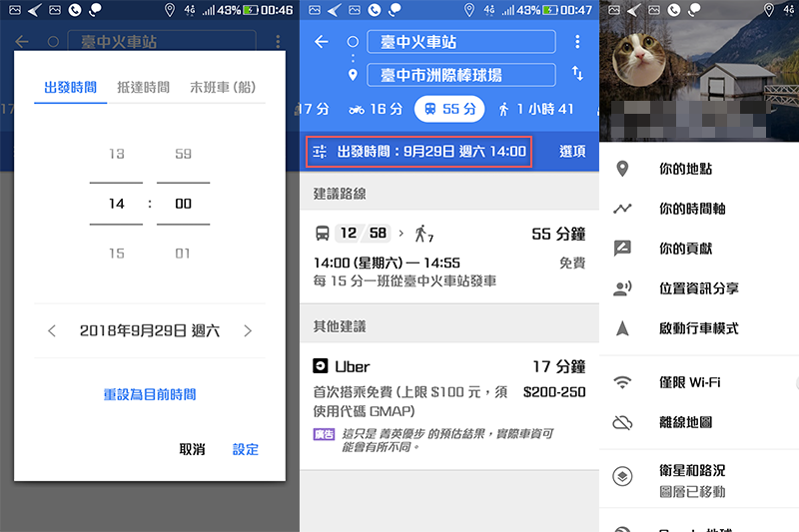Open 選項 route options

571,151
